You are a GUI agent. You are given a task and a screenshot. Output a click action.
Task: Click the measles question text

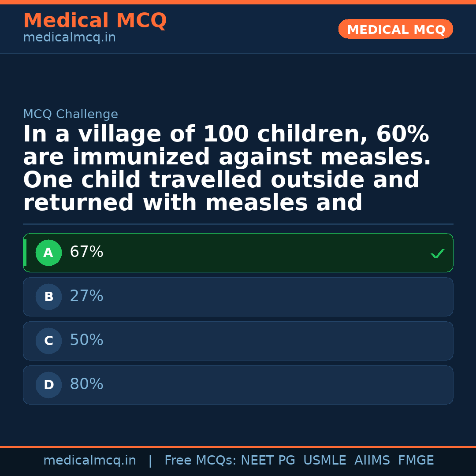[x=227, y=169]
